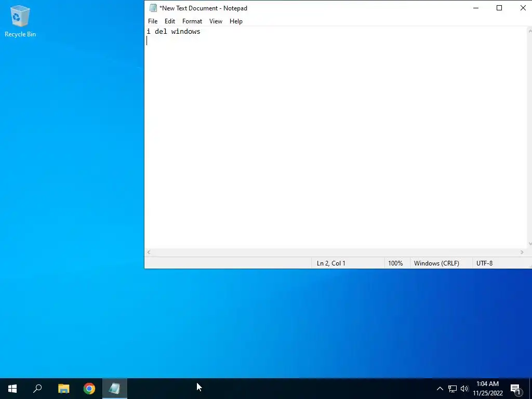Close the Notepad window
The height and width of the screenshot is (399, 532).
click(x=523, y=8)
